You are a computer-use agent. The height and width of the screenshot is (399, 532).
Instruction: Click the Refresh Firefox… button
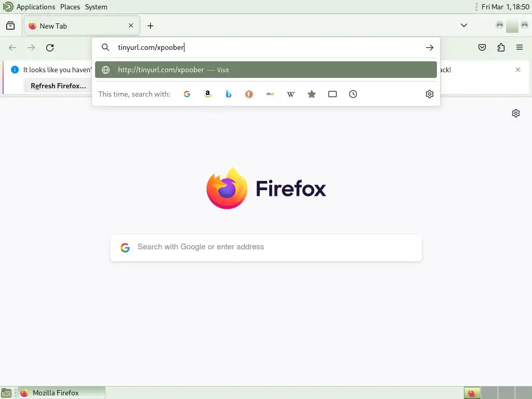[x=58, y=86]
